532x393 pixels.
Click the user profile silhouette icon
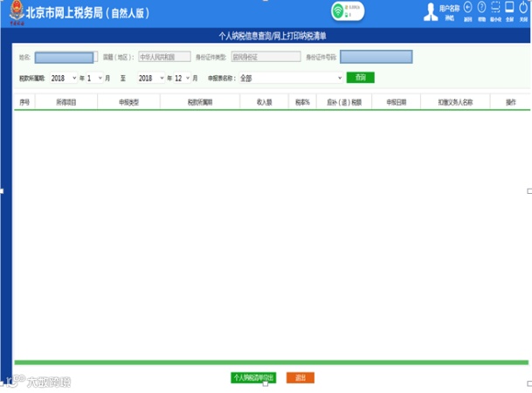pyautogui.click(x=430, y=12)
